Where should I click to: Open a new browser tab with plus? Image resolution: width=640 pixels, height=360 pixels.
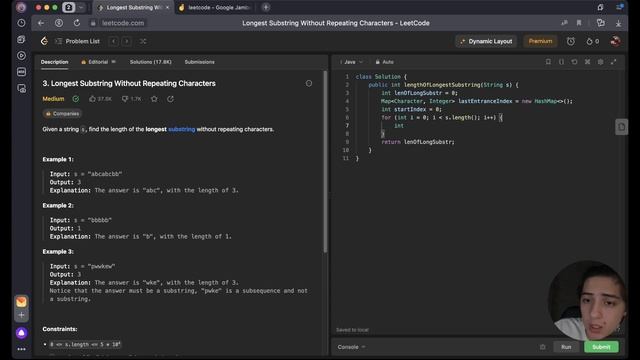(x=266, y=7)
